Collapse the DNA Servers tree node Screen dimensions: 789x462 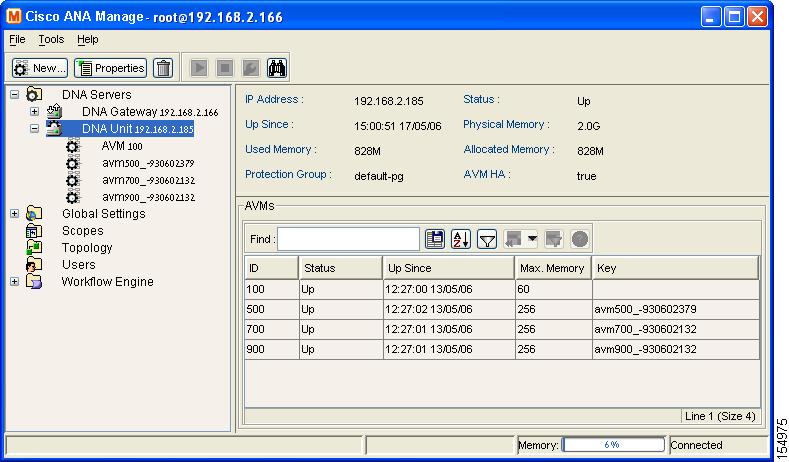click(15, 94)
